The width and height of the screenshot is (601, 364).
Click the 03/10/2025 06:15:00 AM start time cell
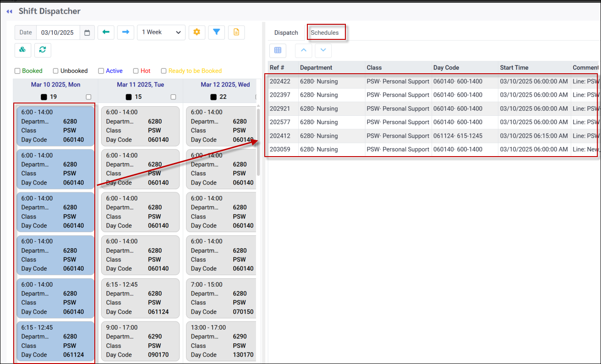point(534,136)
